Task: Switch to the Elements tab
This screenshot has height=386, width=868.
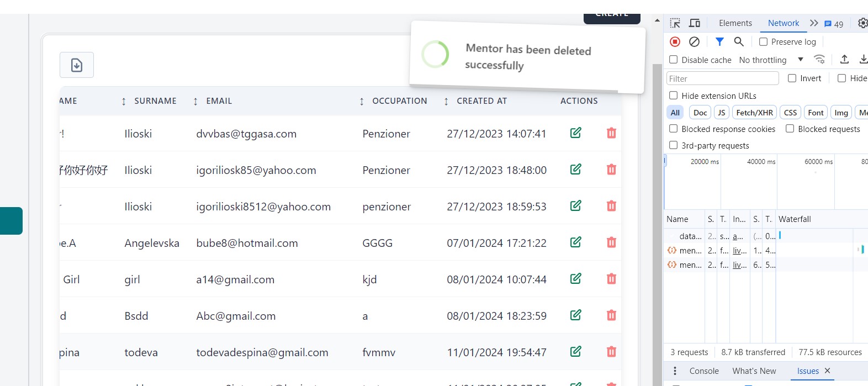Action: click(735, 23)
